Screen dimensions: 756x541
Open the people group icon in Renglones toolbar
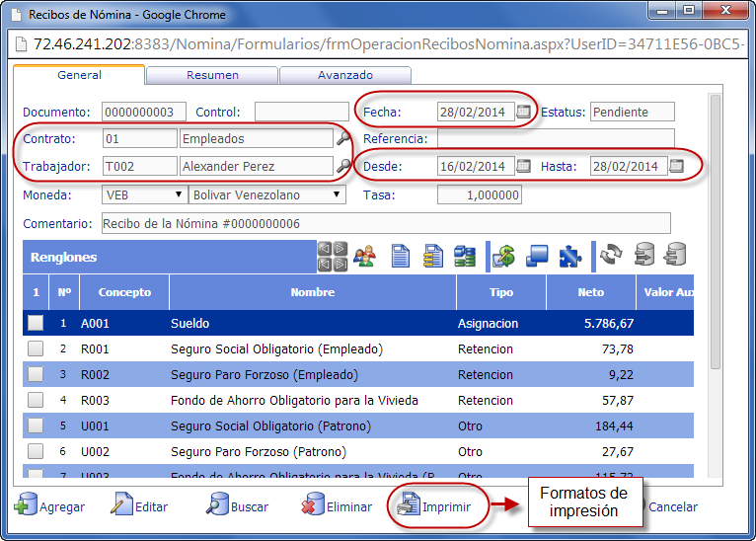[365, 256]
